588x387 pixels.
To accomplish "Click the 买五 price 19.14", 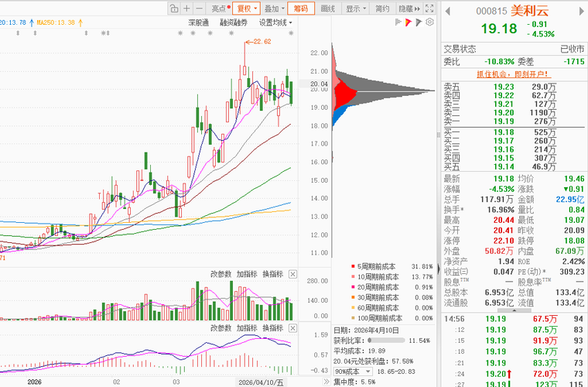I will coord(504,167).
